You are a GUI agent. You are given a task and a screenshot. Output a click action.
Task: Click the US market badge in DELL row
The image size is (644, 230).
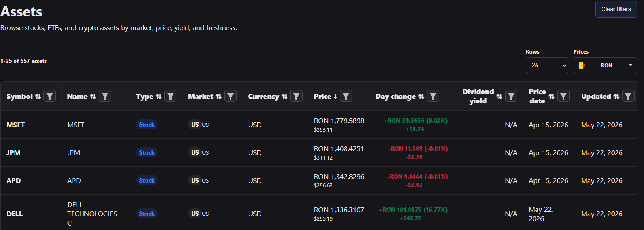click(195, 214)
